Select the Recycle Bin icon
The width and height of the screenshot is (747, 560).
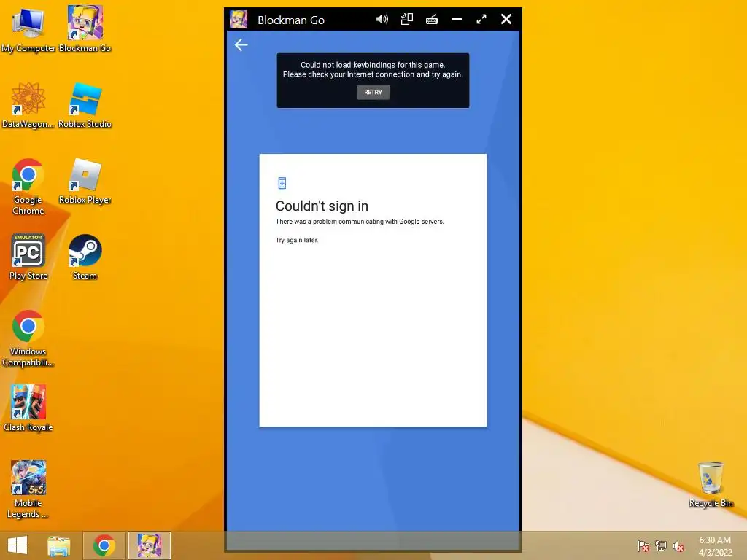pyautogui.click(x=711, y=485)
